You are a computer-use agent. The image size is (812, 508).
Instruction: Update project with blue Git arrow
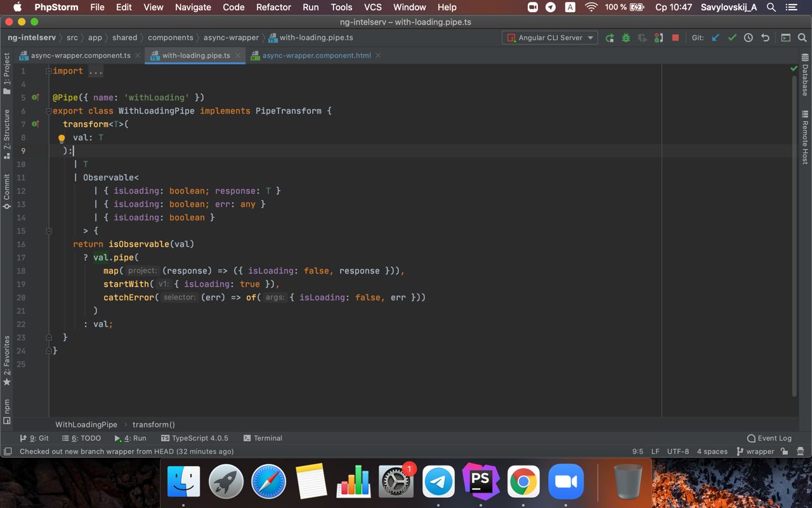pyautogui.click(x=716, y=37)
